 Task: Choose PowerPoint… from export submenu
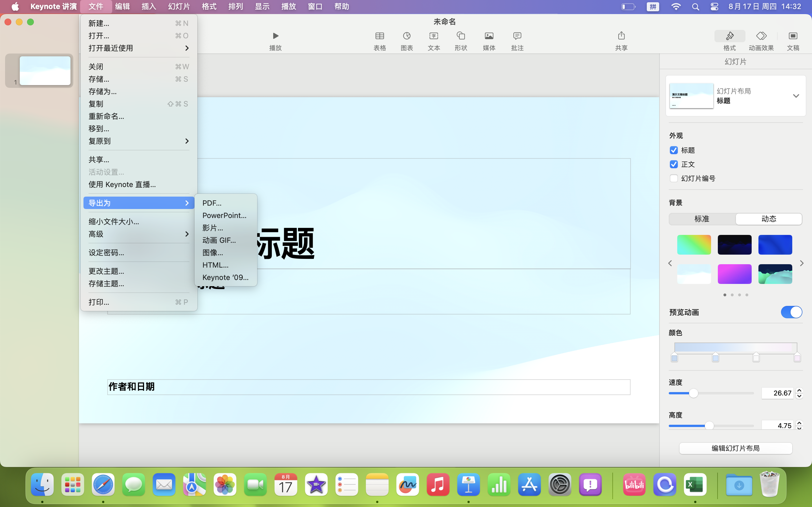coord(224,215)
